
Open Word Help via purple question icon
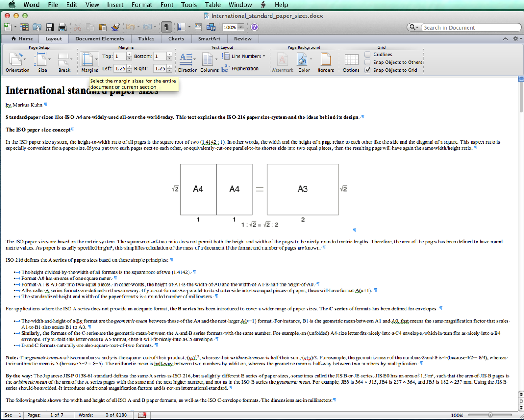pyautogui.click(x=254, y=27)
